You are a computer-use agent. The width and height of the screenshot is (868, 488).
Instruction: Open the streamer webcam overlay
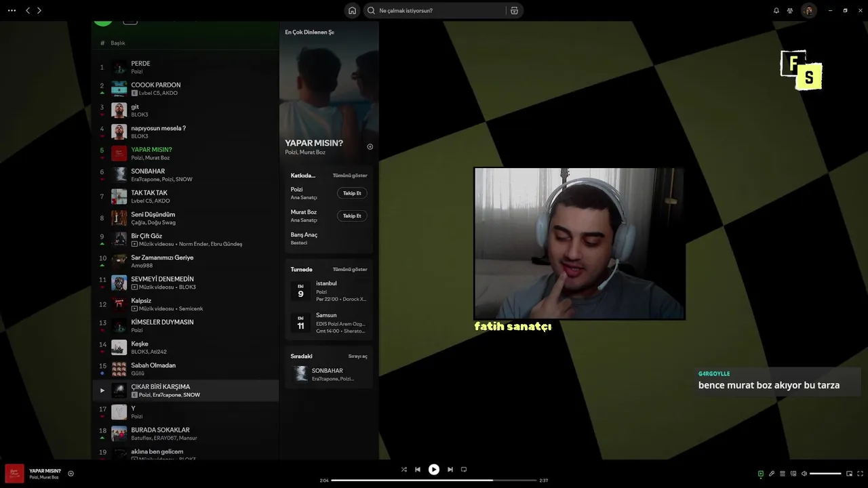coord(579,243)
